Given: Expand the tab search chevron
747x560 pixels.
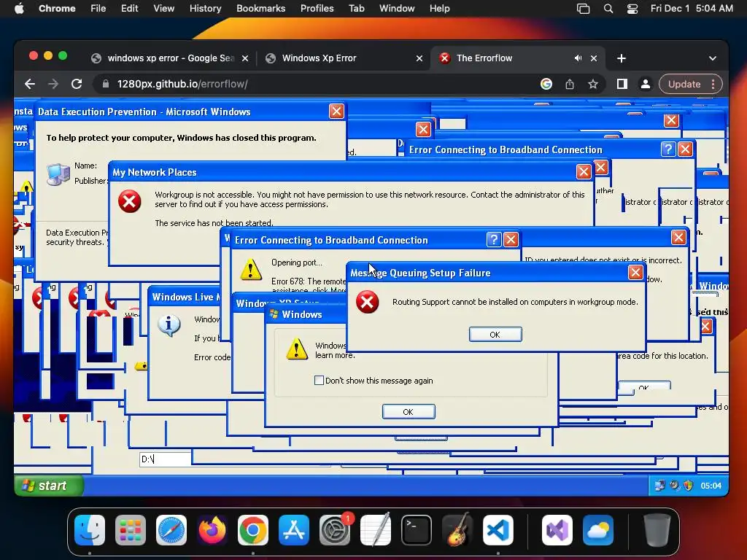Looking at the screenshot, I should tap(712, 58).
